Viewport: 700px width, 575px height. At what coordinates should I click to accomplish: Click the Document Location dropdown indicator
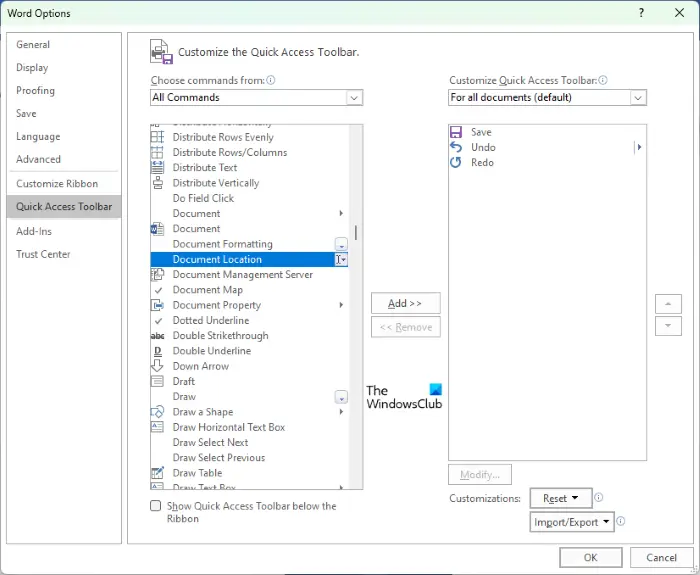pos(341,259)
